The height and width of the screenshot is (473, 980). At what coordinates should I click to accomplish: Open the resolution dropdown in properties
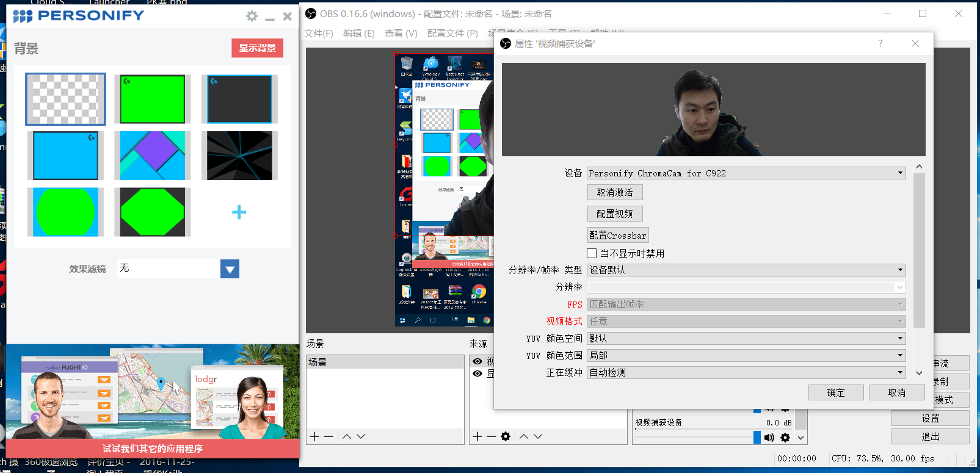point(746,287)
